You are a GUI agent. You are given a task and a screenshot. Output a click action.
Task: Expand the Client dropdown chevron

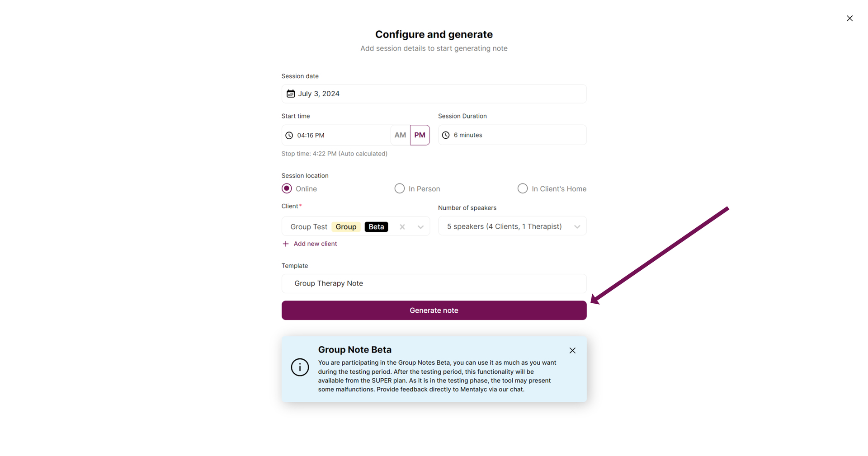pyautogui.click(x=420, y=227)
